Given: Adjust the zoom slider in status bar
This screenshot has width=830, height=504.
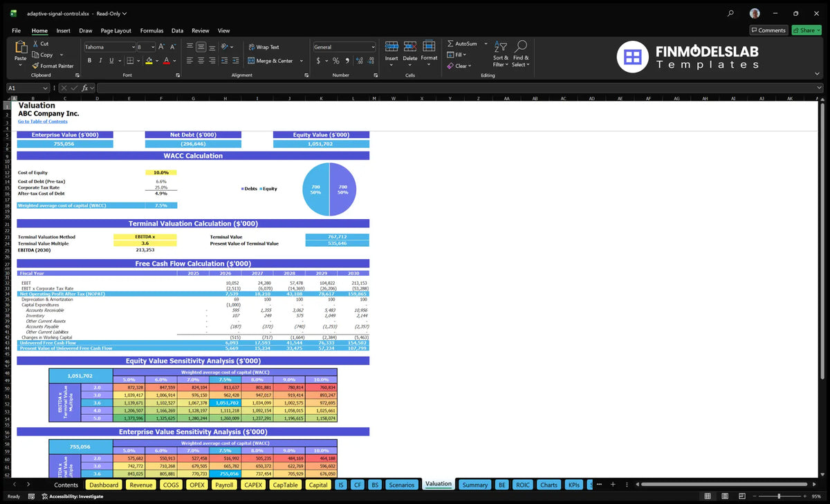Looking at the screenshot, I should 779,496.
